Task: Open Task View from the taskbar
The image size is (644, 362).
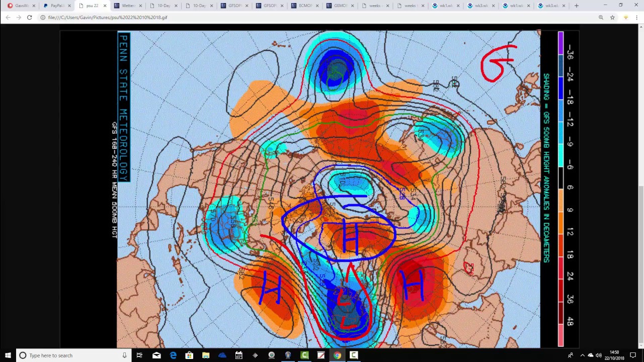Action: pyautogui.click(x=139, y=355)
